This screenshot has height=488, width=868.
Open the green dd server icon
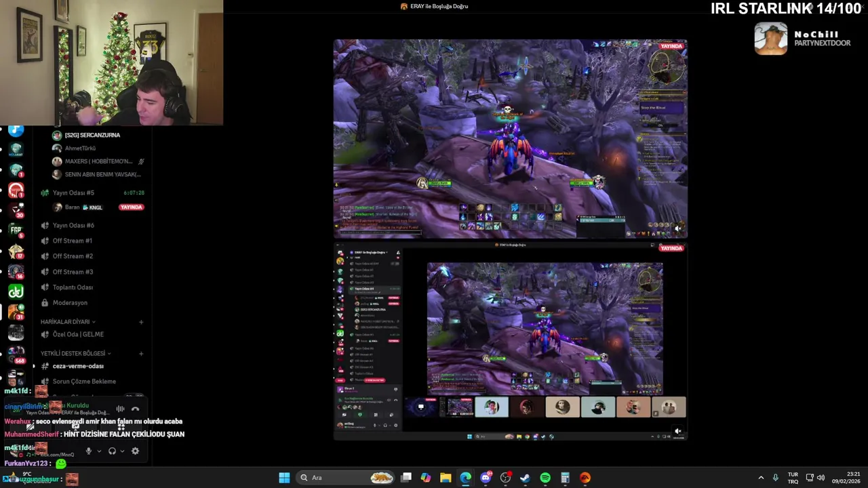pyautogui.click(x=16, y=291)
